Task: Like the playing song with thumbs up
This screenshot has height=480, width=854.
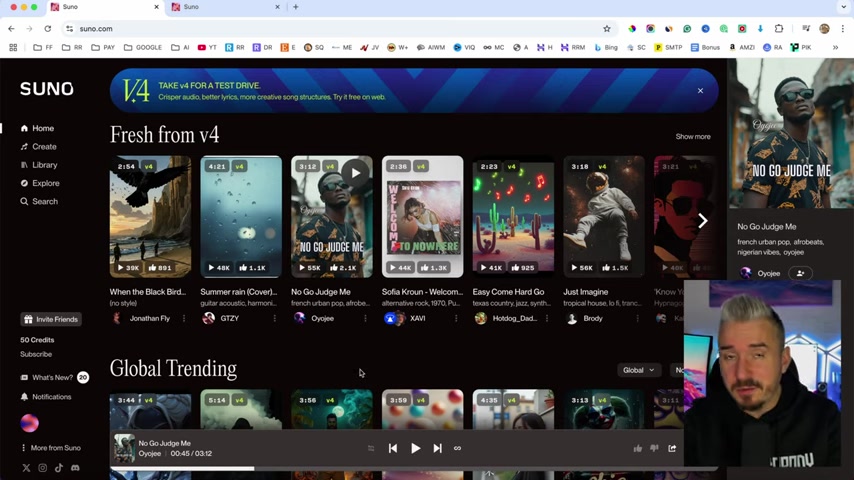Action: [638, 448]
